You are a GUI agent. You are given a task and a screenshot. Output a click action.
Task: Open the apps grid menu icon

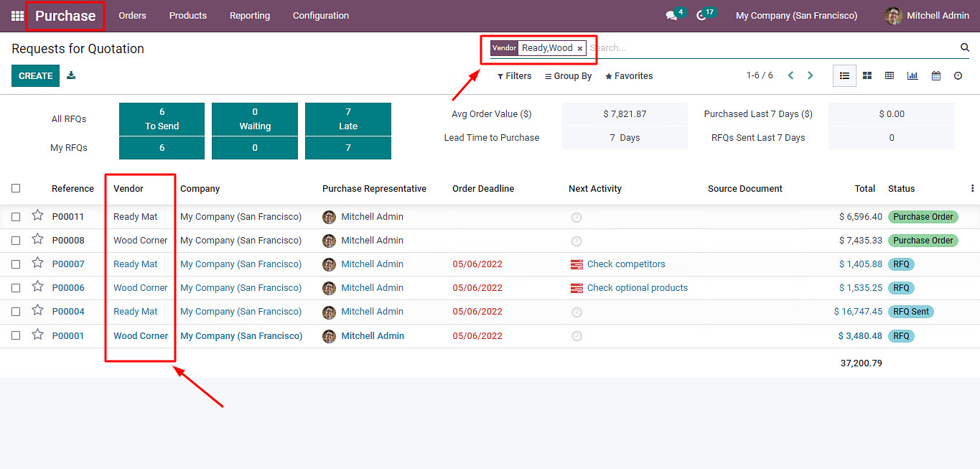click(x=17, y=16)
